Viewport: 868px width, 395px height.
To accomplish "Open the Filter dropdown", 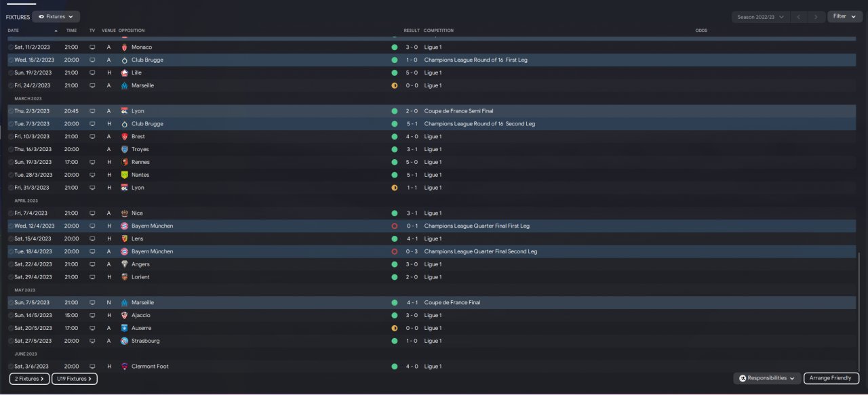I will 845,16.
